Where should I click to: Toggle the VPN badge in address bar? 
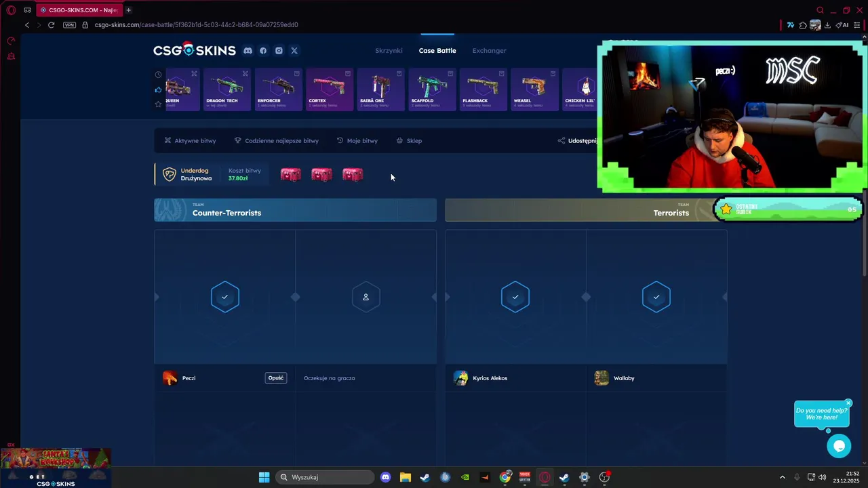click(x=69, y=25)
